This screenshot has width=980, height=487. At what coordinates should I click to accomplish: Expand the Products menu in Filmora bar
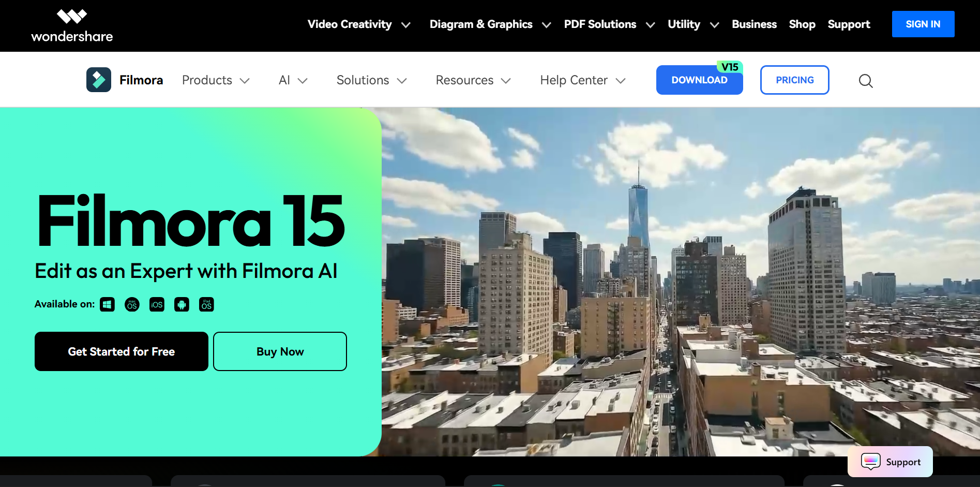pyautogui.click(x=216, y=80)
